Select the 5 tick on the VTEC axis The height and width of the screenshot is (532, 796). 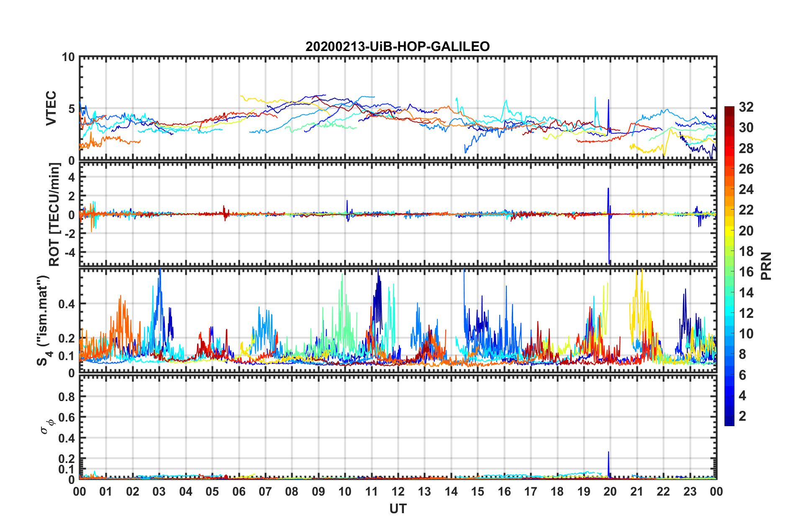coord(72,109)
